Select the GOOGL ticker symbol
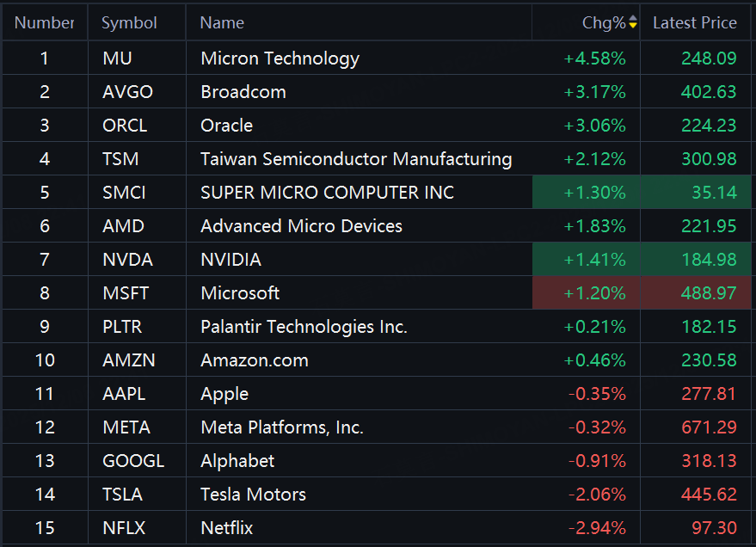 tap(132, 461)
